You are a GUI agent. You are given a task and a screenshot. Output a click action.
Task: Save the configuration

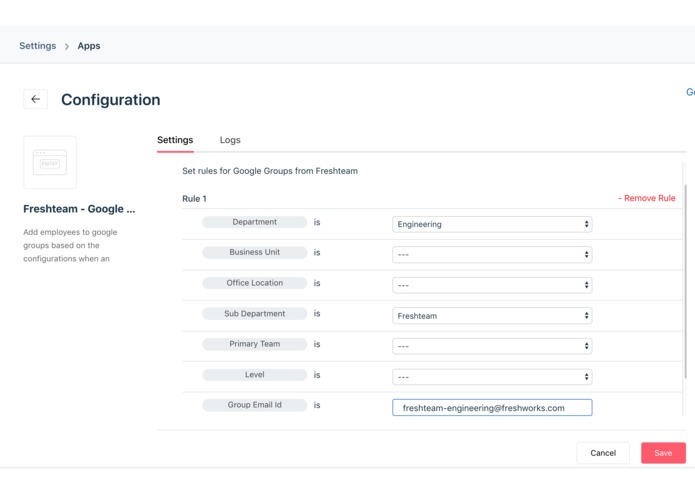[x=663, y=453]
